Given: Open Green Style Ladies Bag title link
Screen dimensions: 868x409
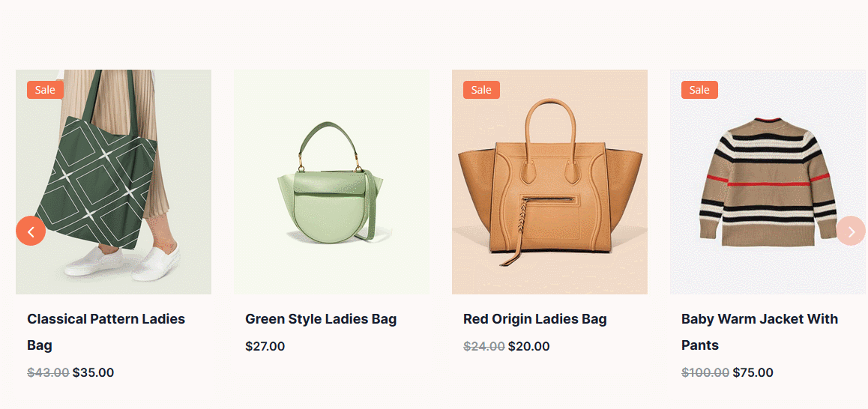Looking at the screenshot, I should 321,319.
